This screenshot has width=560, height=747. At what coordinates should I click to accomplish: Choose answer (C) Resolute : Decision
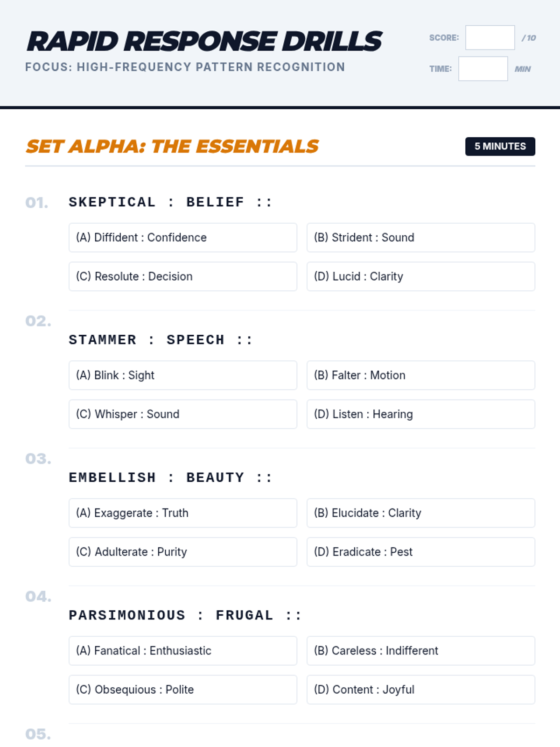(x=182, y=276)
